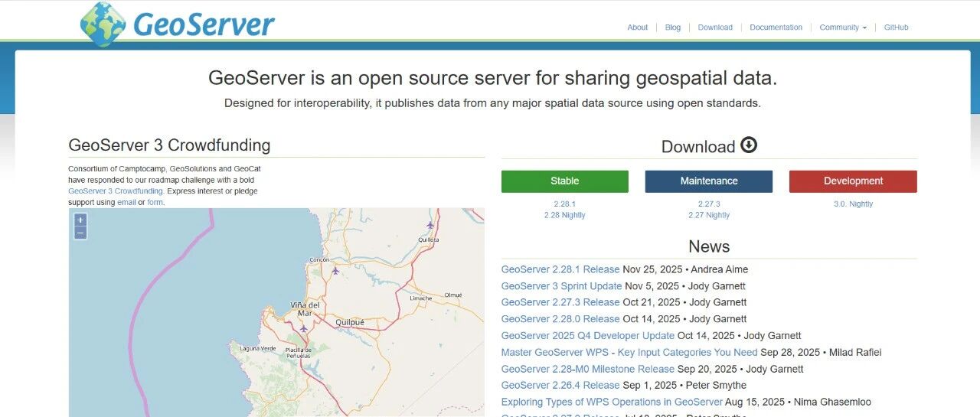Go to the Blog page
Screen dimensions: 980x417
click(673, 28)
